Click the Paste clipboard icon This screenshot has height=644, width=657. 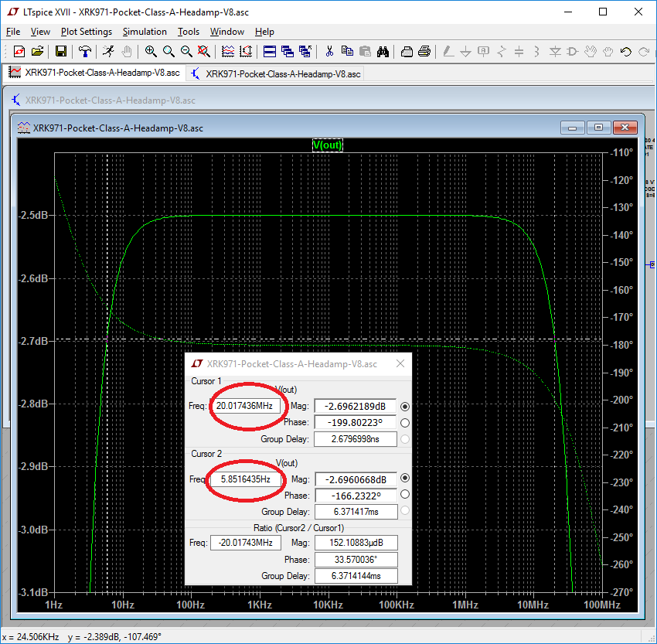365,52
